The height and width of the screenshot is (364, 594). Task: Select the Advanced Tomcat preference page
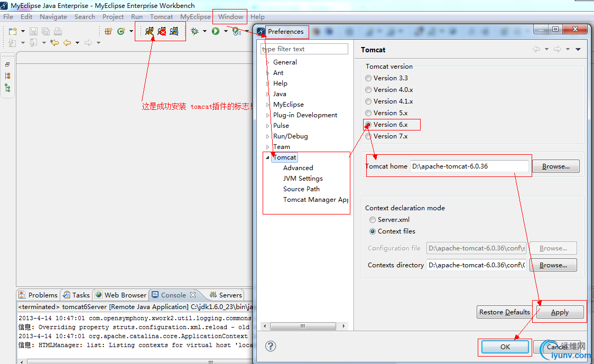click(x=298, y=168)
